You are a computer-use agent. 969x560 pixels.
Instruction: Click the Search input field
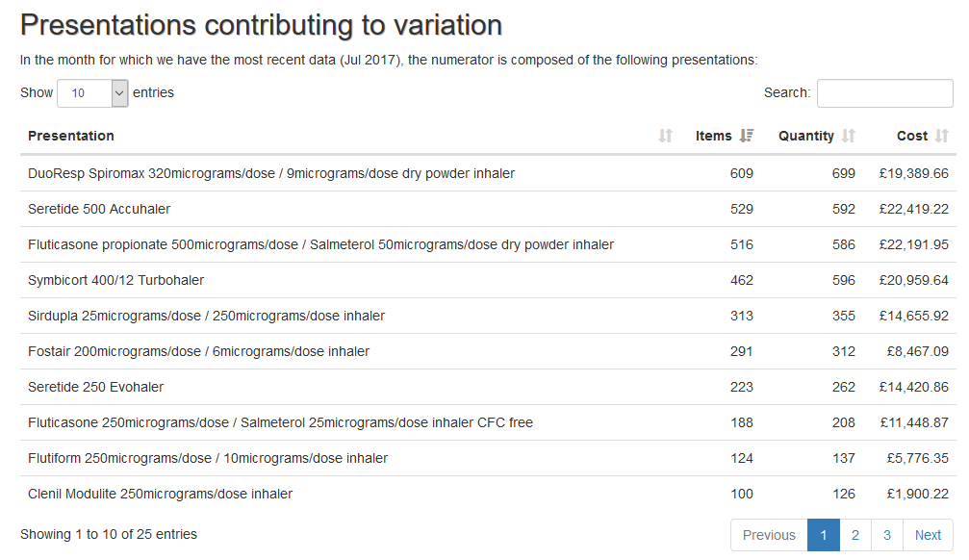coord(884,92)
